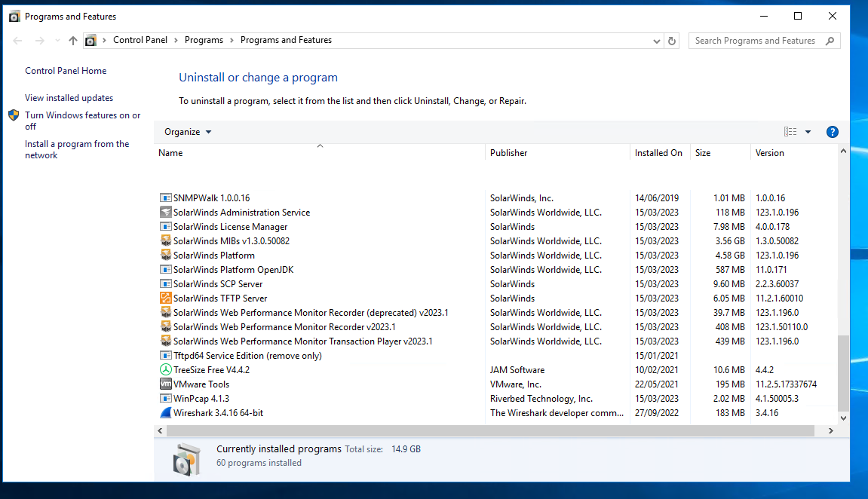The height and width of the screenshot is (499, 868).
Task: Open the help question mark icon
Action: coord(832,132)
